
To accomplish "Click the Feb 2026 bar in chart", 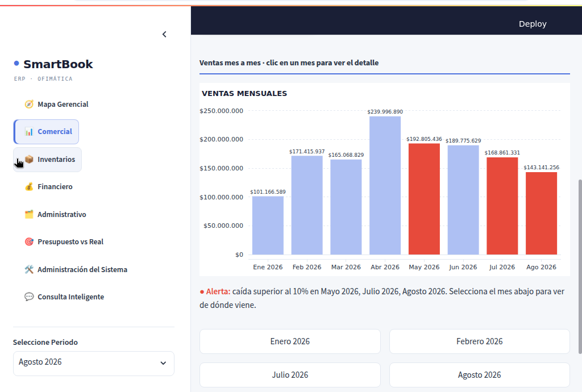I will tap(307, 205).
